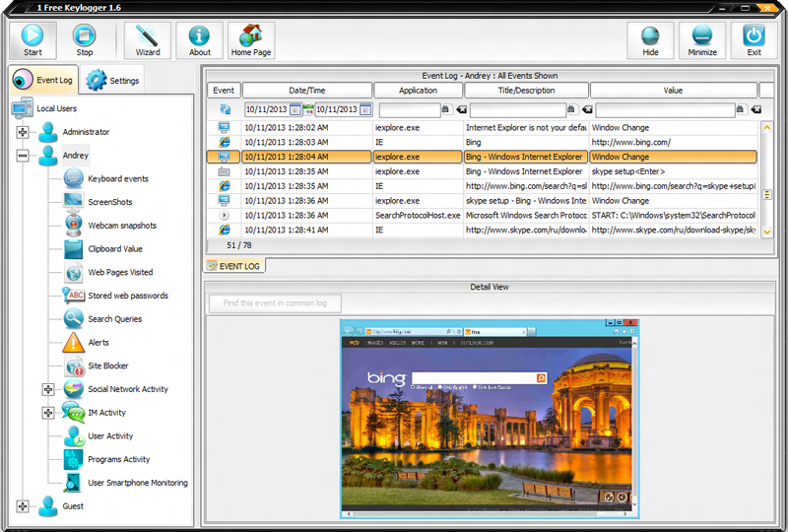Screen dimensions: 788x532
Task: View Stored web passwords
Action: pyautogui.click(x=128, y=296)
